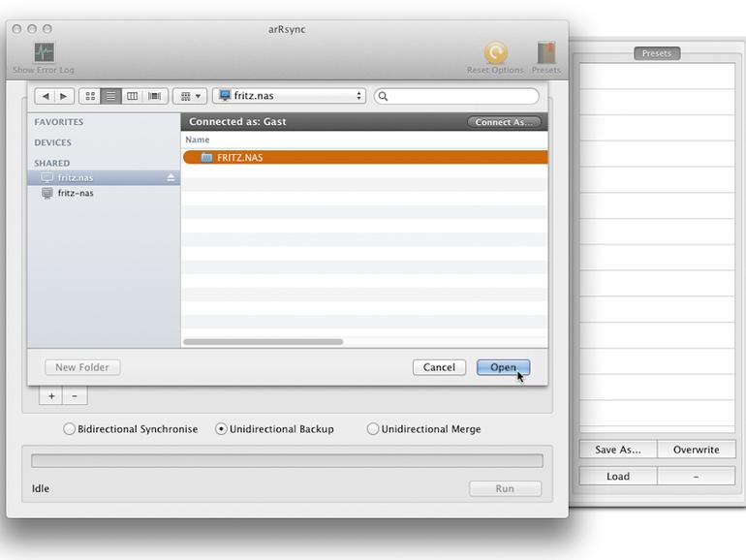Go forward with the right arrow button
The width and height of the screenshot is (746, 560).
click(x=64, y=96)
